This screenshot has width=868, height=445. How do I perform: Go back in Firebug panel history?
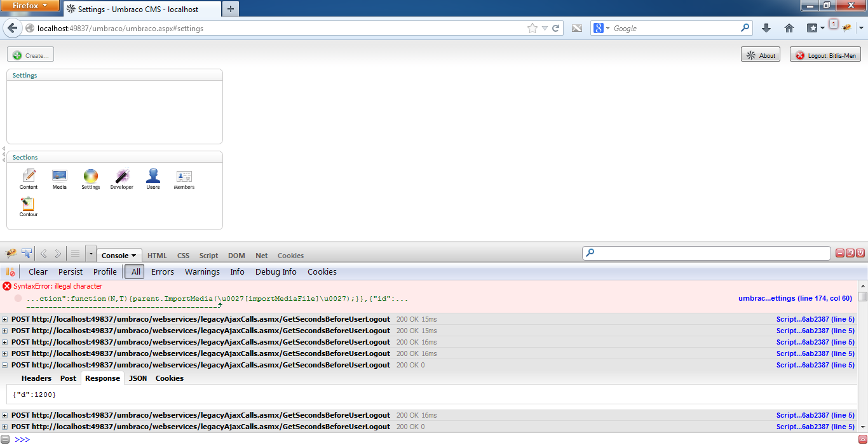(44, 254)
